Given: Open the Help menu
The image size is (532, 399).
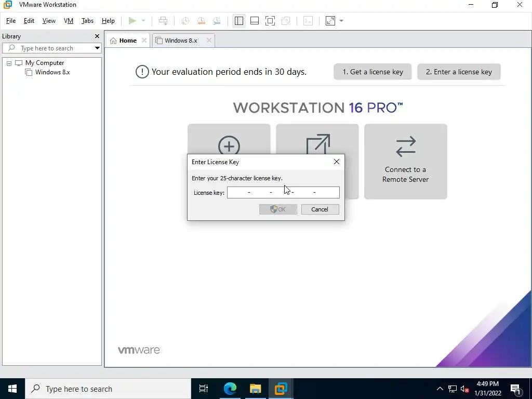Looking at the screenshot, I should [x=108, y=21].
